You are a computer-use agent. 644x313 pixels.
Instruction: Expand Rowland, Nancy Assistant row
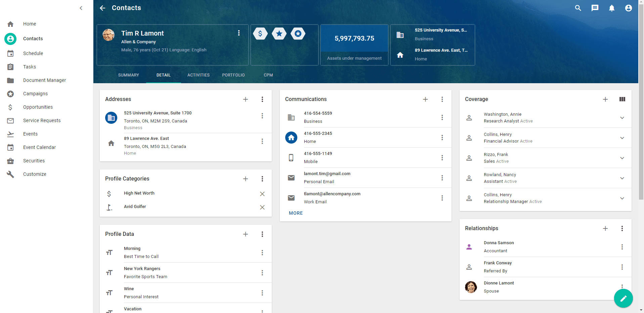[622, 178]
